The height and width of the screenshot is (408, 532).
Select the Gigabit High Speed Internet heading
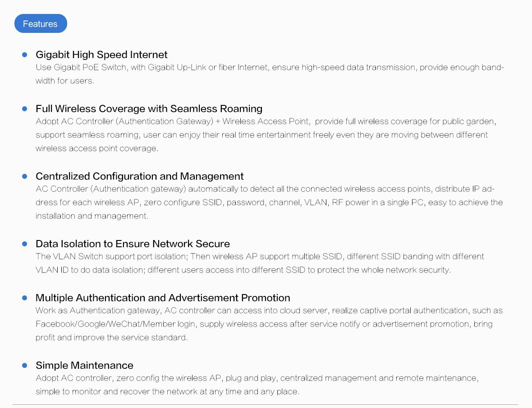101,54
